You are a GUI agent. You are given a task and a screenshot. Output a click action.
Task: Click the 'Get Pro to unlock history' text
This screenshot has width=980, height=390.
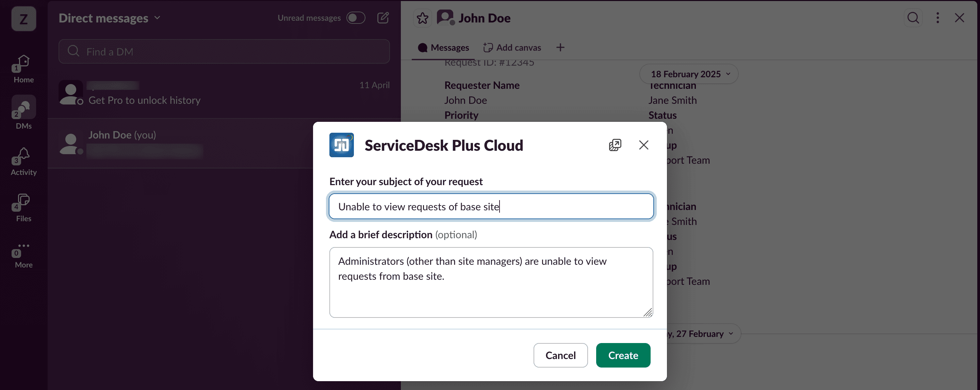pos(145,100)
